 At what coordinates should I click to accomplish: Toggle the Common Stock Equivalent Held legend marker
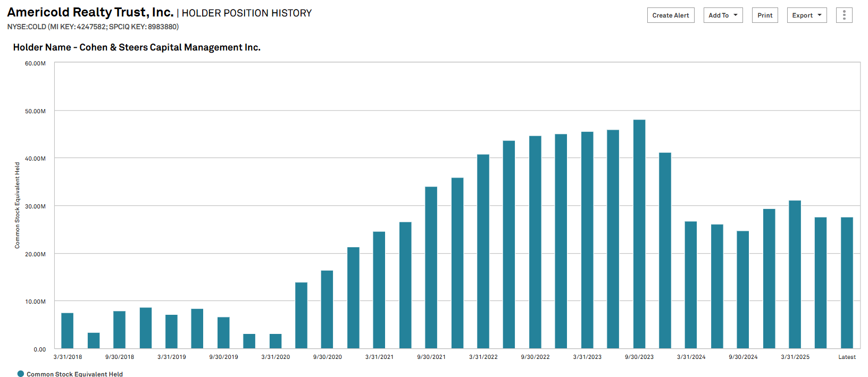(x=21, y=374)
